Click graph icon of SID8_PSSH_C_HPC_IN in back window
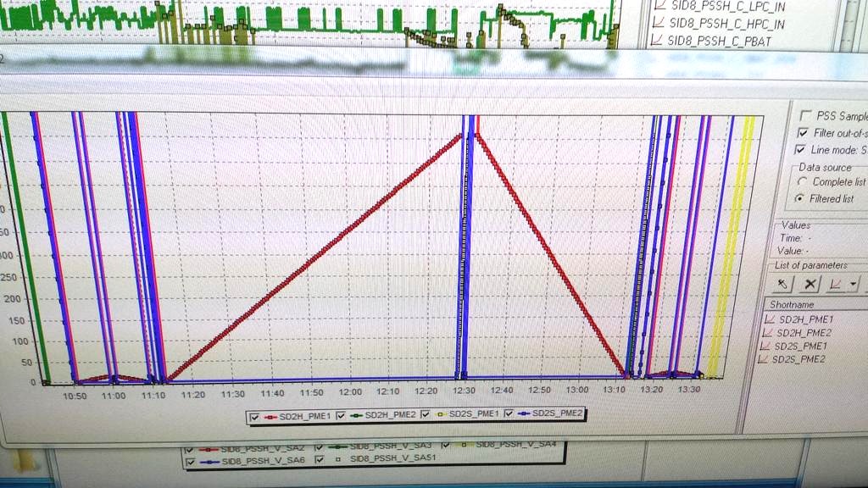Image resolution: width=868 pixels, height=488 pixels. (658, 23)
